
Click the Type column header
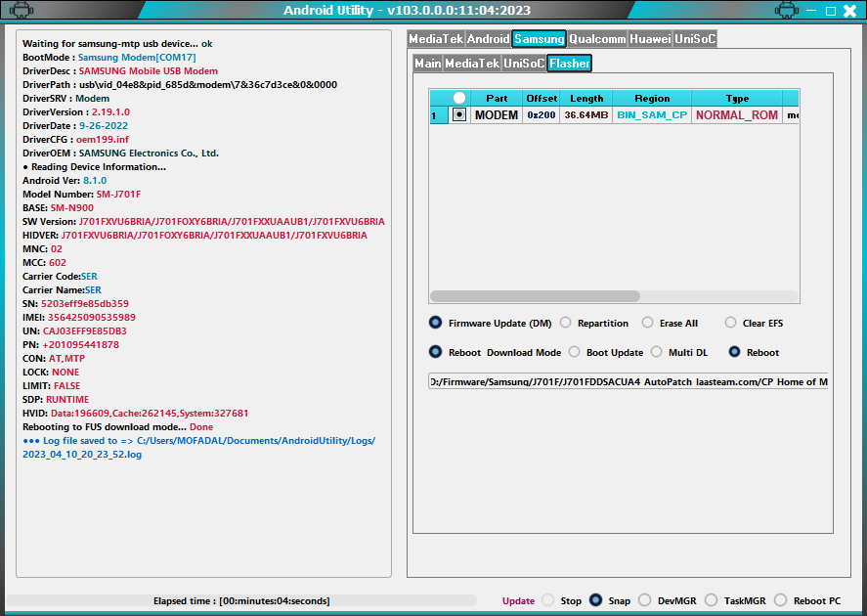pyautogui.click(x=737, y=98)
